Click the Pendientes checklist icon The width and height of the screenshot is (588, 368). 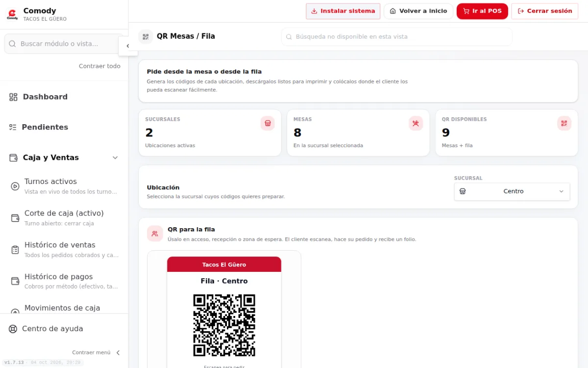(x=13, y=127)
